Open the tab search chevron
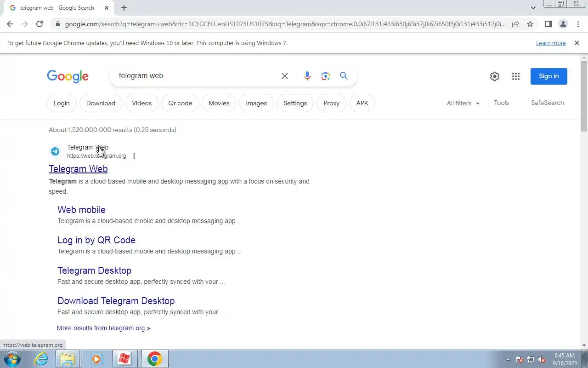 [x=533, y=8]
